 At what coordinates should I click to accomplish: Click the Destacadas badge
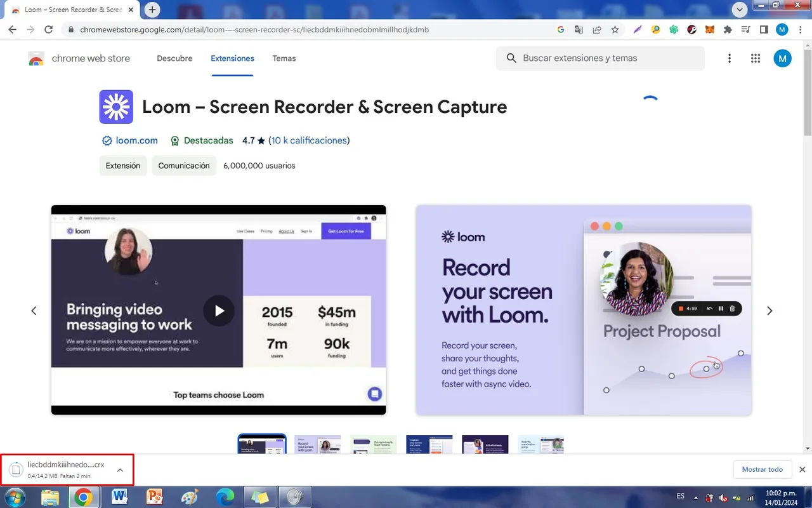click(x=202, y=140)
